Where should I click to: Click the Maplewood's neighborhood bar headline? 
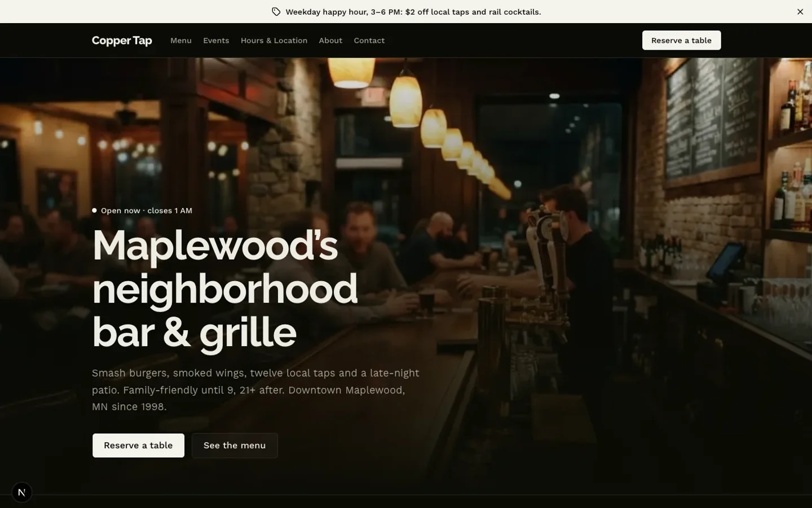tap(224, 288)
